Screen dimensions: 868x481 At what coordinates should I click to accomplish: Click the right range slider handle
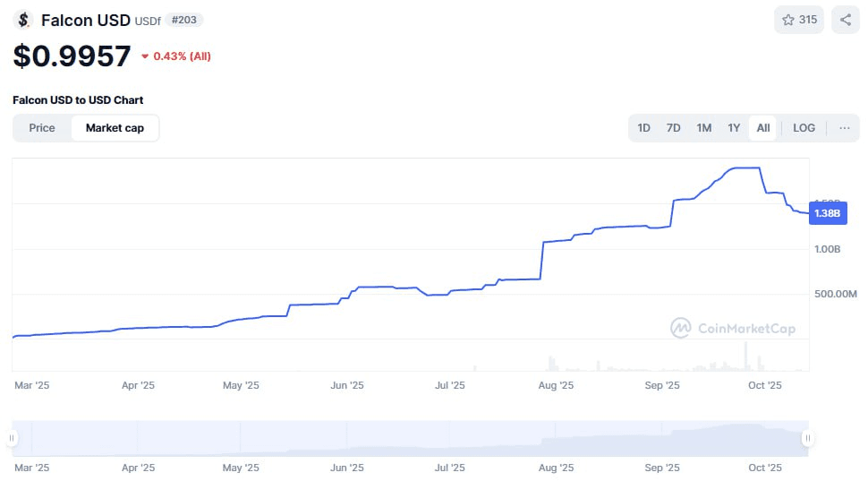(x=807, y=438)
